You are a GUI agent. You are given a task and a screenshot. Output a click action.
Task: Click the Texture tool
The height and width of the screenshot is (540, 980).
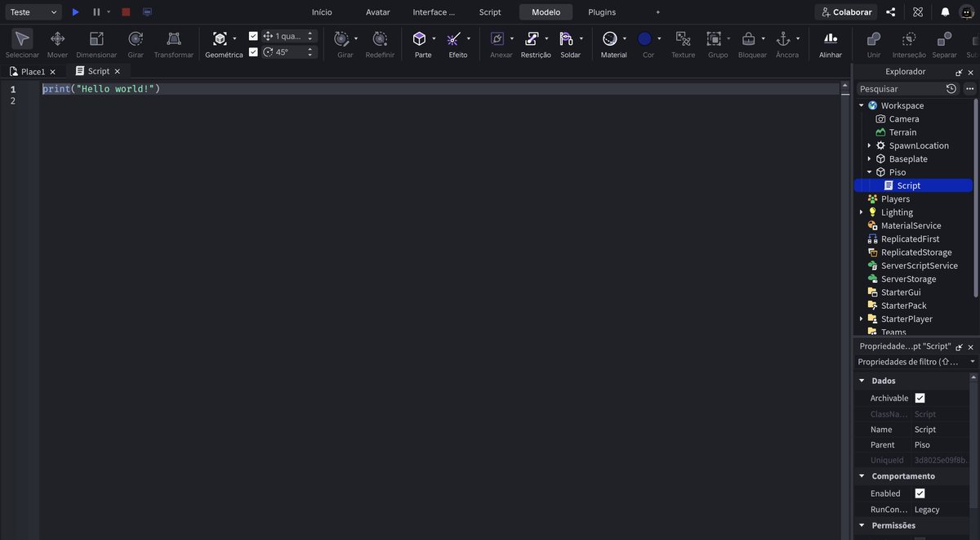tap(683, 43)
